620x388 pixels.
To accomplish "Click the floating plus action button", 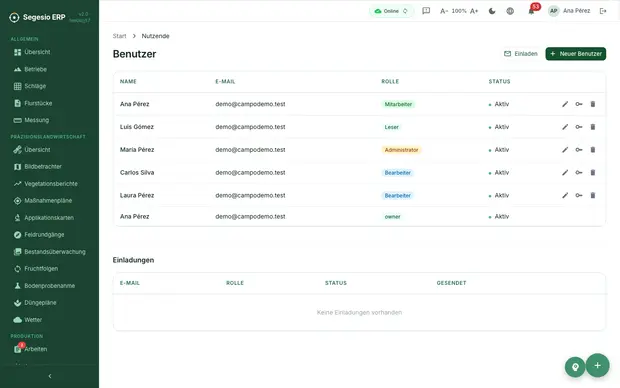I will pos(597,365).
